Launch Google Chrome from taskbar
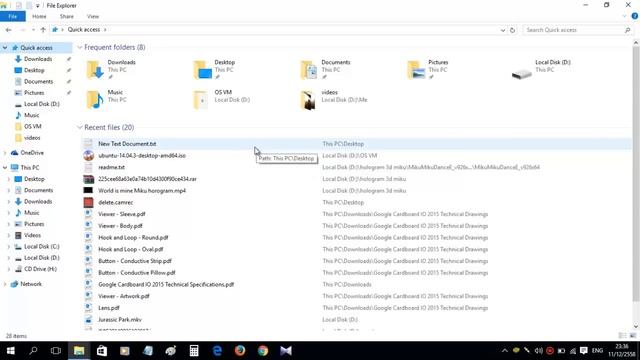Viewport: 640px width, 360px height. pos(263,351)
